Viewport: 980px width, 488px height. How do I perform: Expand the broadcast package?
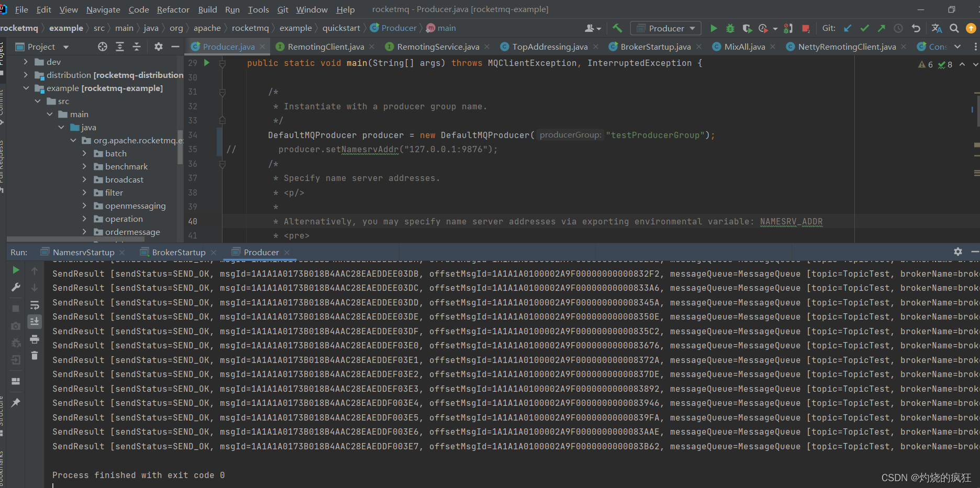[x=85, y=179]
